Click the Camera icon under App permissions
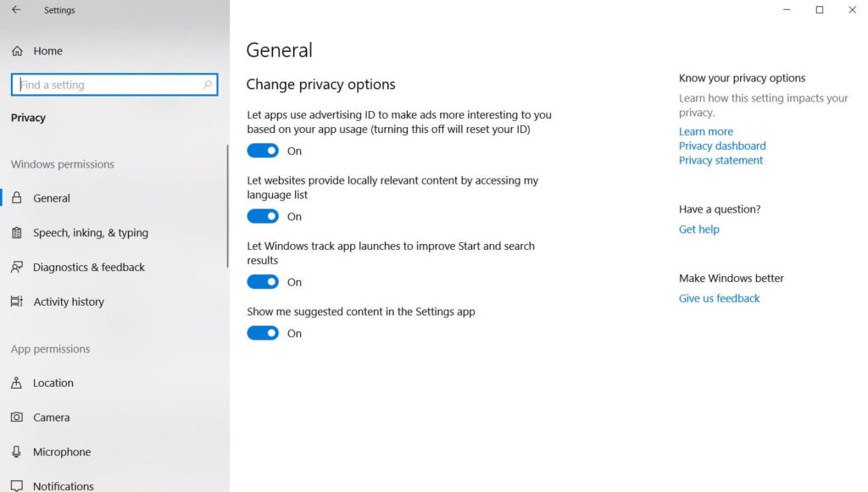 point(18,417)
